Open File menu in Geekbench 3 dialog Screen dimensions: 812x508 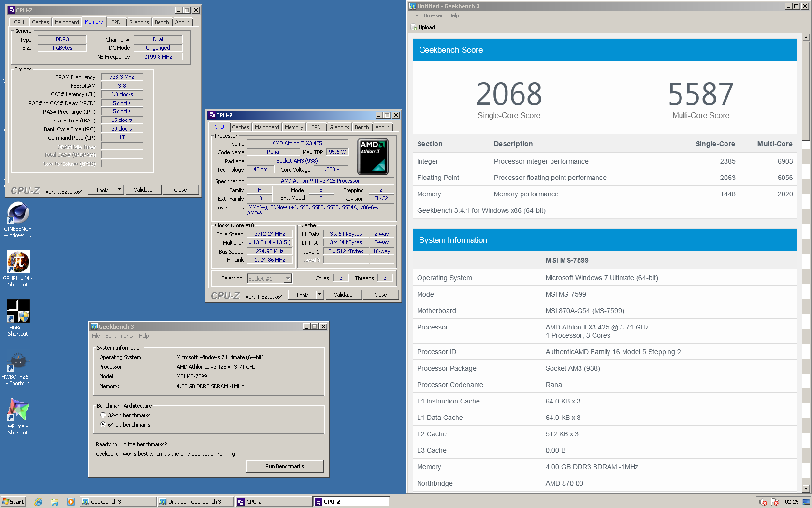tap(96, 336)
